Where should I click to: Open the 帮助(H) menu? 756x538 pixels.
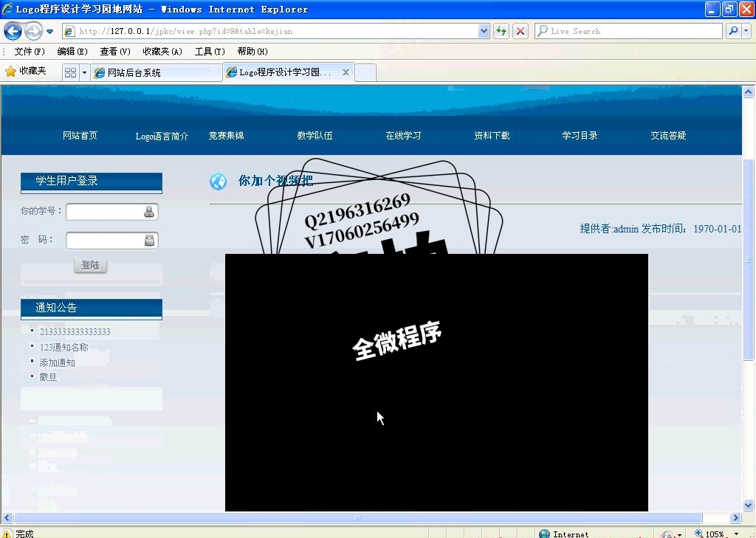(252, 51)
